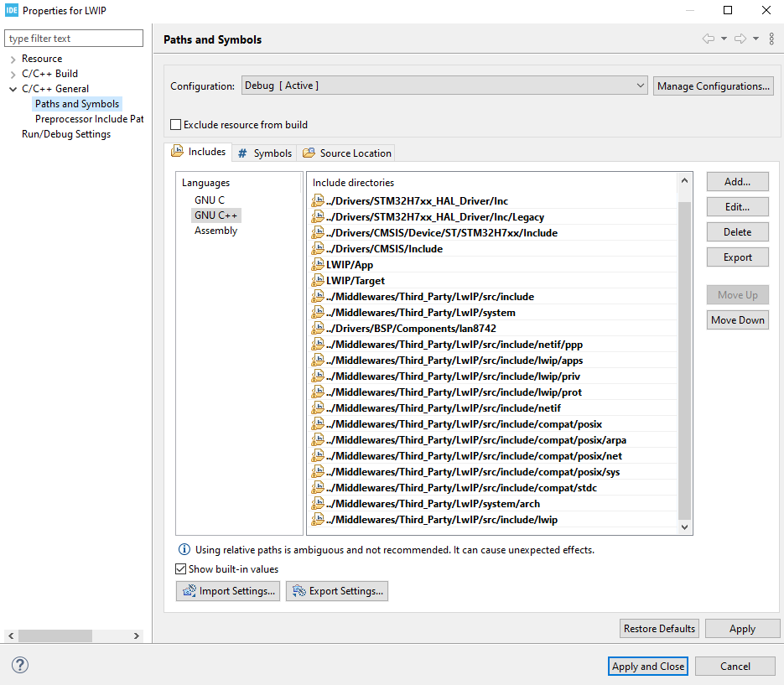Click the icon beside ../Drivers/STM32H7xx_HAL_Driver/Inc/Legacy

coord(318,216)
